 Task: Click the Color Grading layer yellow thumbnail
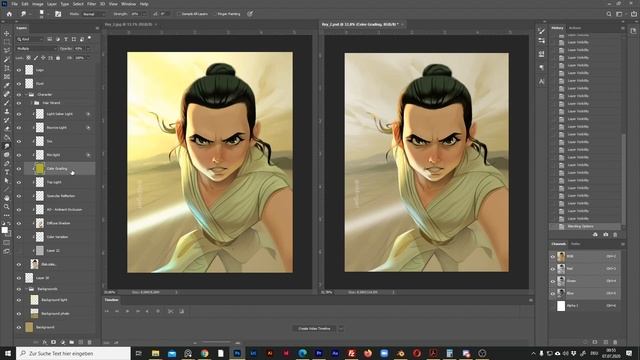point(40,169)
